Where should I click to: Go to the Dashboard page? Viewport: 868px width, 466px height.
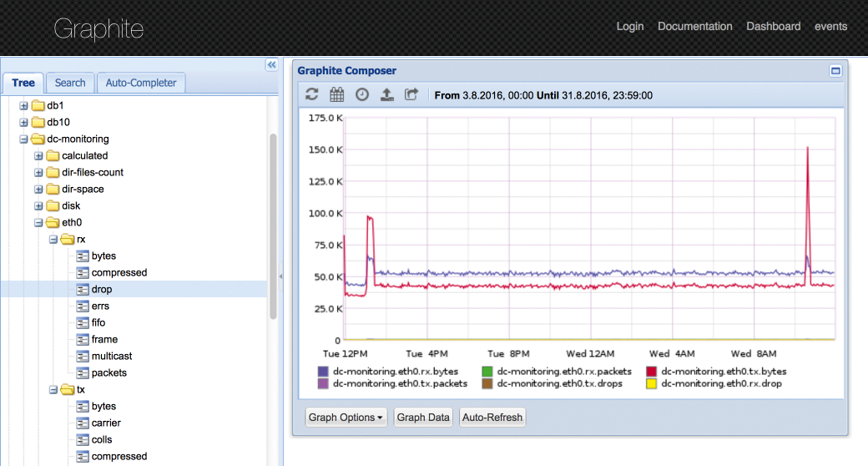pos(774,26)
